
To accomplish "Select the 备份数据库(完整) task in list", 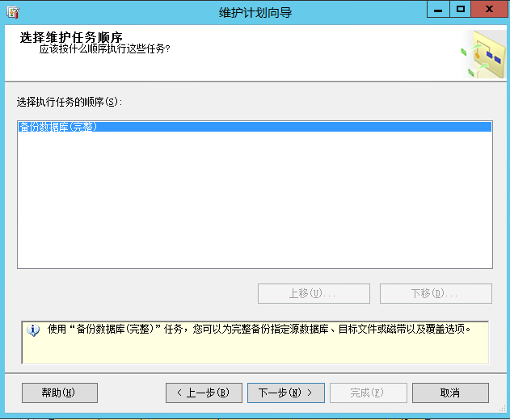I will pos(58,127).
